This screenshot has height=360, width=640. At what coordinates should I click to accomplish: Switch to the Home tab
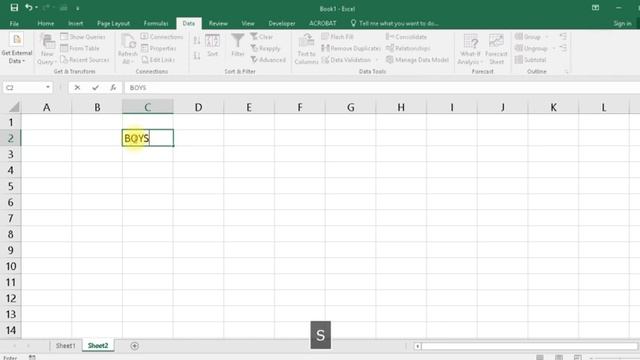point(46,23)
